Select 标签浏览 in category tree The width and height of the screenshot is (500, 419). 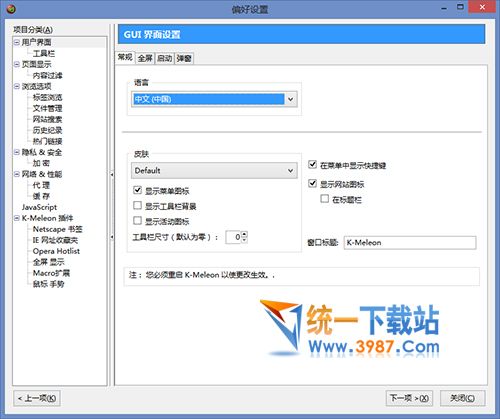point(48,97)
